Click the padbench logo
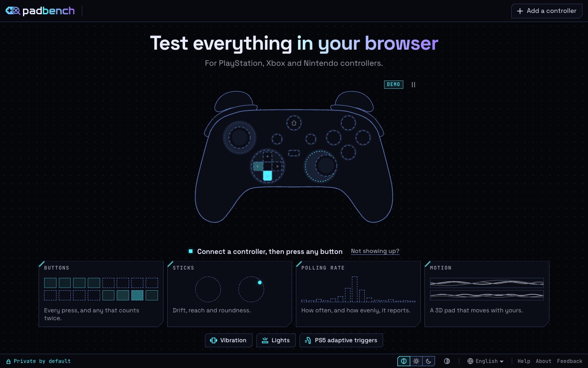 click(40, 11)
